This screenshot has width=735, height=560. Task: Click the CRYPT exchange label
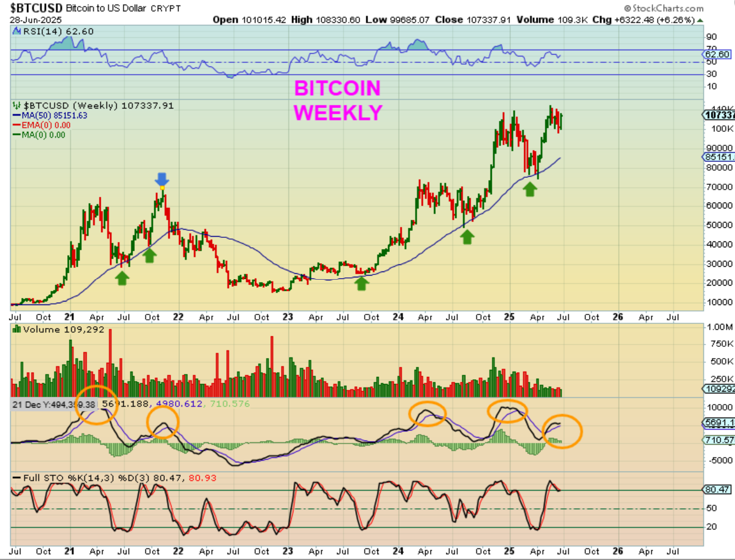(167, 9)
